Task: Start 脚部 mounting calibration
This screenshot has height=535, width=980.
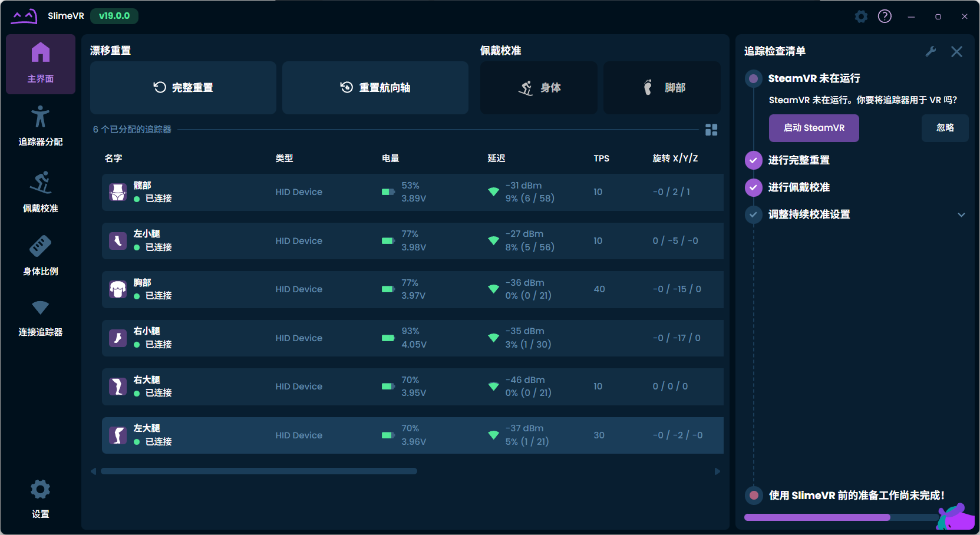Action: tap(662, 88)
